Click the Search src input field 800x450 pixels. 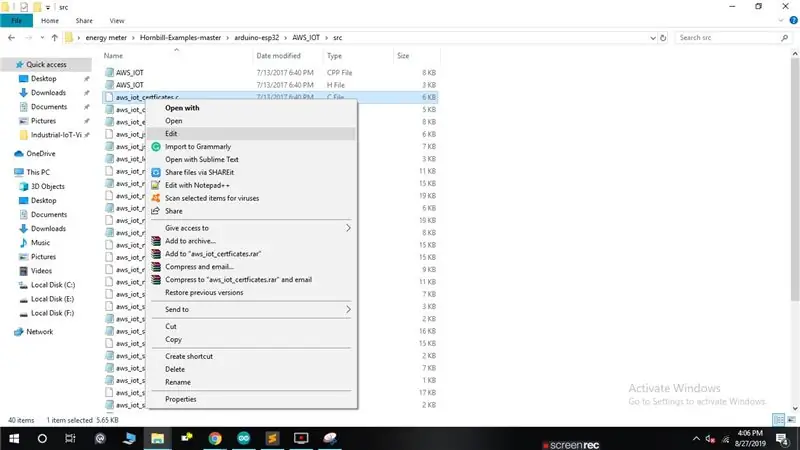728,38
